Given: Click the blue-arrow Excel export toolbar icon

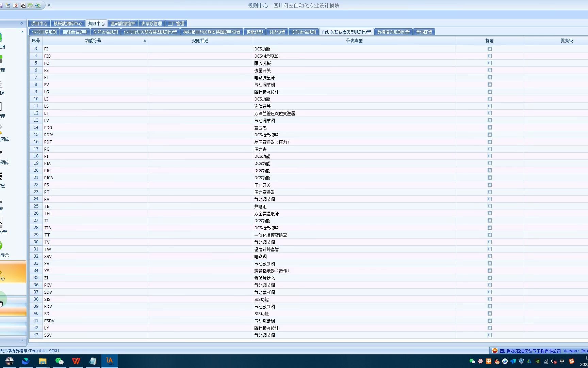Looking at the screenshot, I should [x=38, y=5].
